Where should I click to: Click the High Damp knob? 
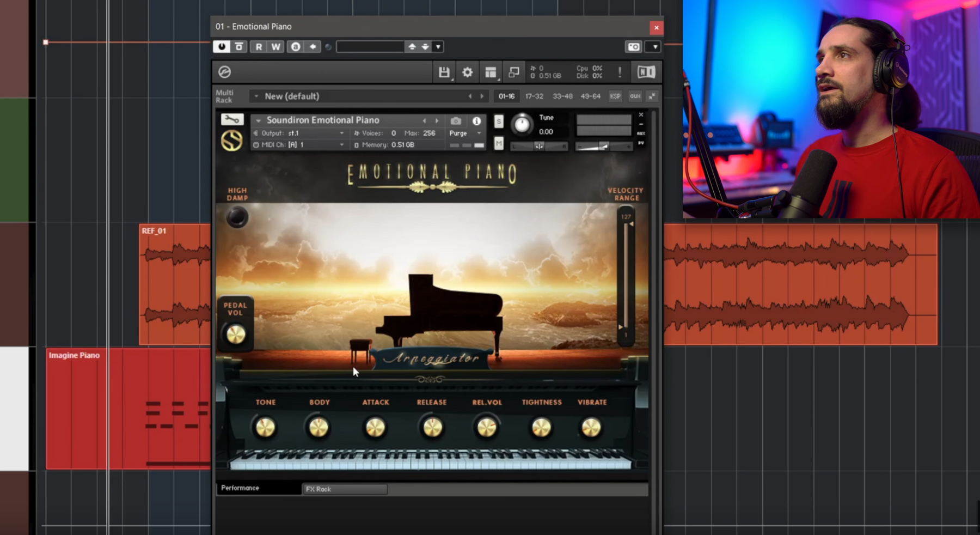[x=237, y=217]
